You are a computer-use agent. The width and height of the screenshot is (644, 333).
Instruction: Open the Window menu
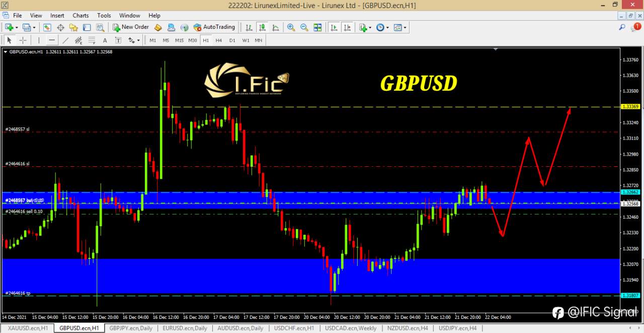130,16
